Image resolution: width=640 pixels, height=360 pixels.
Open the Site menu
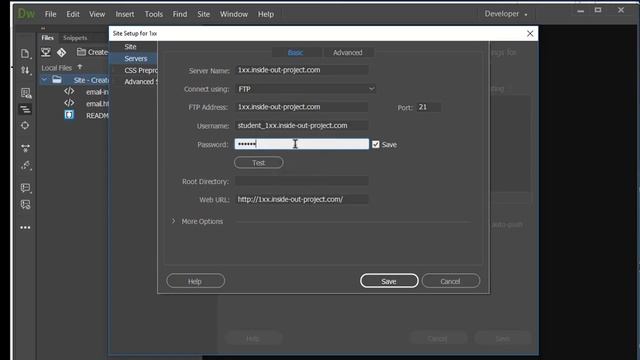click(x=203, y=14)
